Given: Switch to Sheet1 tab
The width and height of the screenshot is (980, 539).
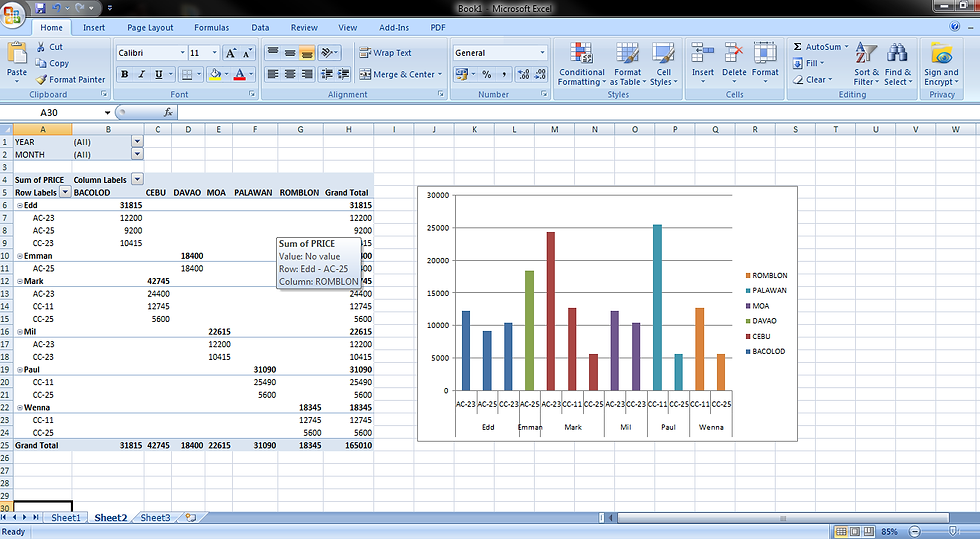Looking at the screenshot, I should 66,518.
